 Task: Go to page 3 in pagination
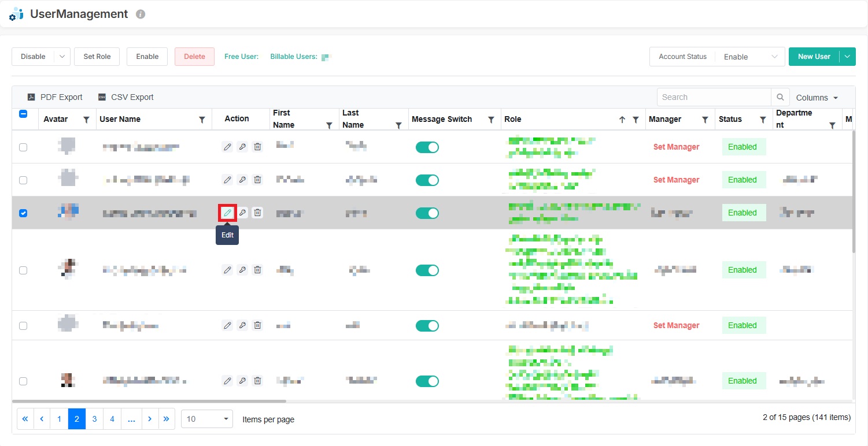[94, 419]
